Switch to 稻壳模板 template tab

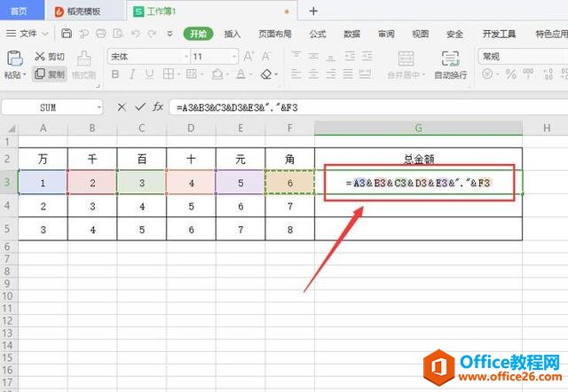[83, 12]
